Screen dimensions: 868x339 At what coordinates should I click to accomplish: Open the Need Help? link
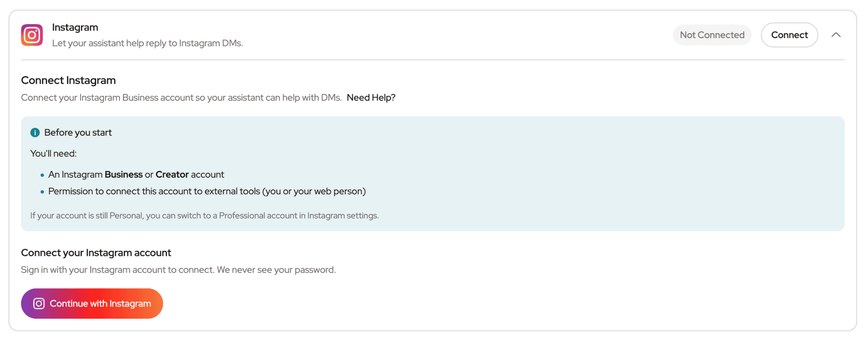click(x=371, y=98)
